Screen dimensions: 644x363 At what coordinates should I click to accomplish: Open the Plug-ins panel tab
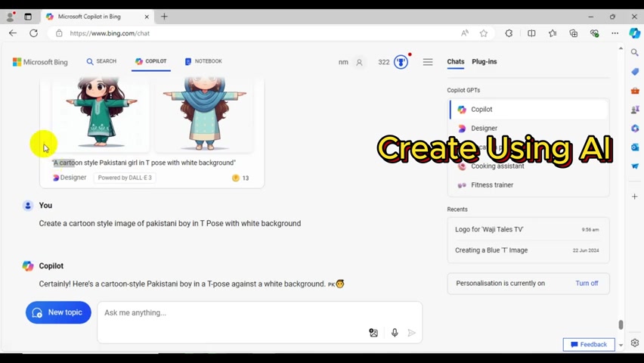(x=485, y=62)
